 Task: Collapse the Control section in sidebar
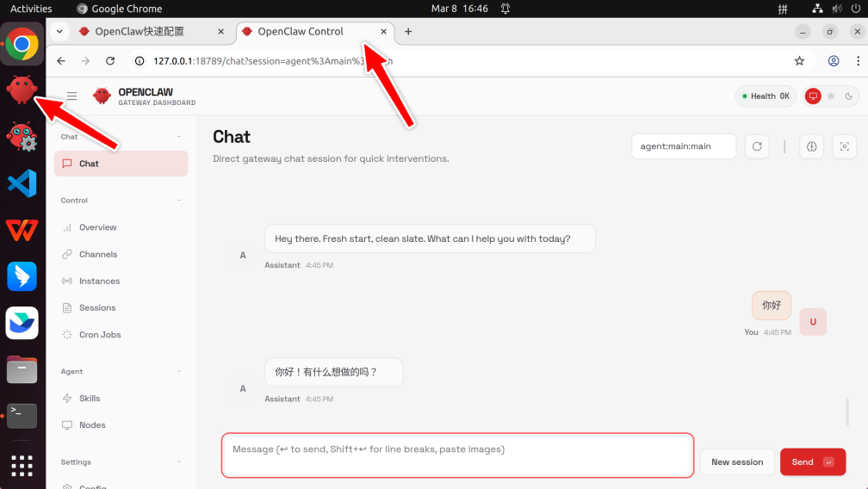(179, 201)
